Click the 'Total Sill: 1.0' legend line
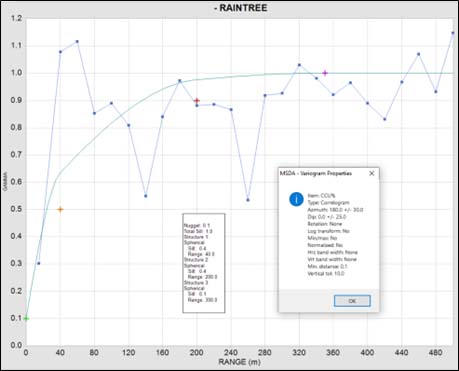 (x=198, y=231)
